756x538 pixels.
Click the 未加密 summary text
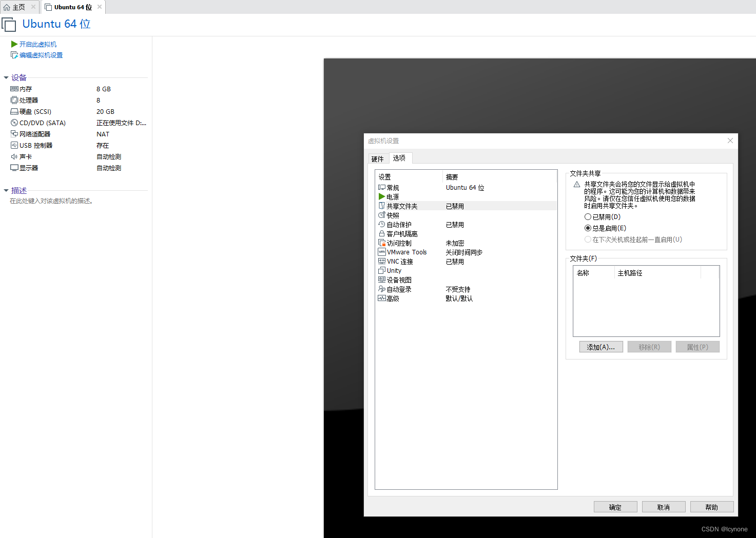tap(455, 243)
